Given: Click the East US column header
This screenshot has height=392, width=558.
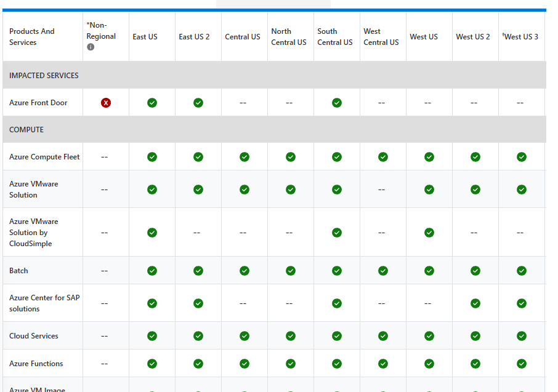Looking at the screenshot, I should 145,36.
